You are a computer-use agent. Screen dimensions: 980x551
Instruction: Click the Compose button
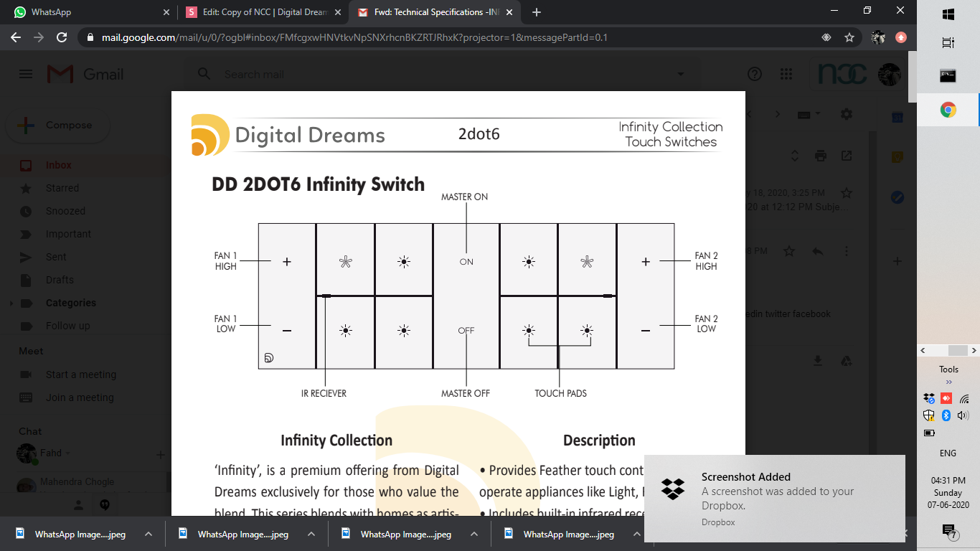57,125
